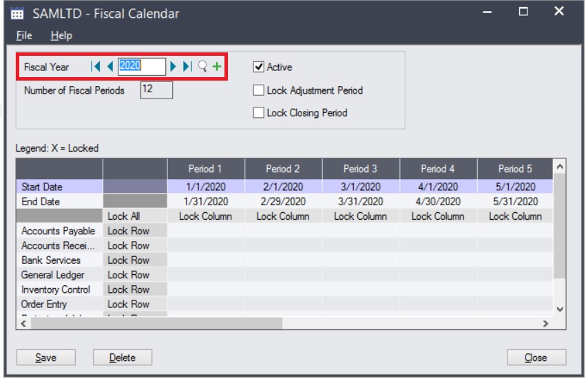Maximize the Fiscal Calendar window
The width and height of the screenshot is (588, 381).
click(x=523, y=12)
